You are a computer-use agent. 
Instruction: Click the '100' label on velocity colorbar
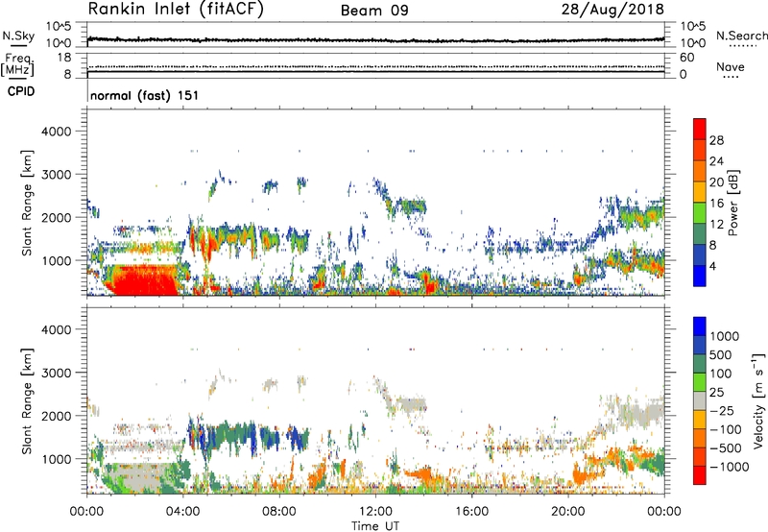(x=721, y=374)
